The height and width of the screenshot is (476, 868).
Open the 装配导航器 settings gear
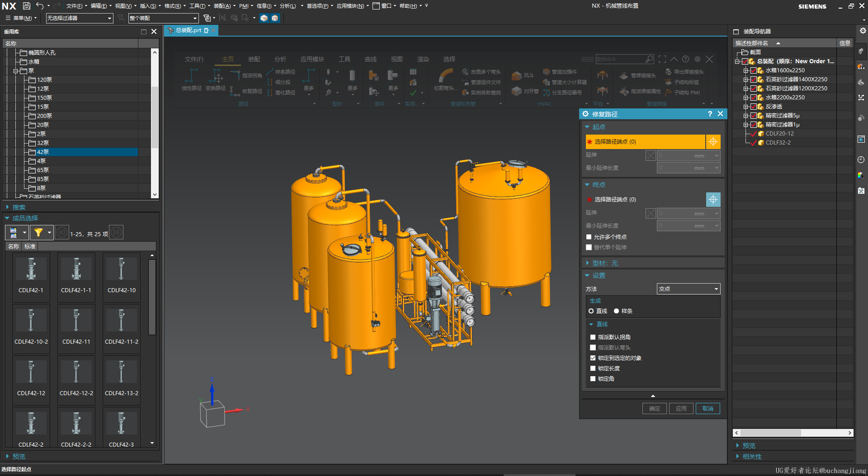click(863, 31)
